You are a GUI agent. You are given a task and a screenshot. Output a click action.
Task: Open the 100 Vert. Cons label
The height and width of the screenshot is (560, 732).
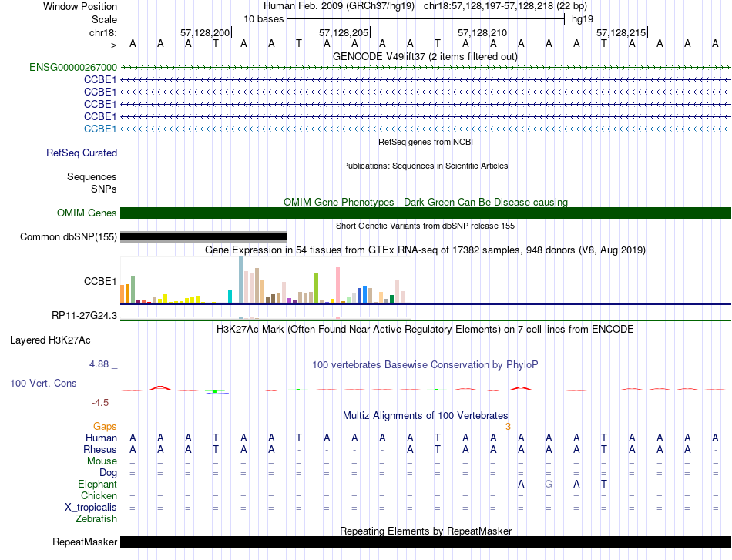43,383
